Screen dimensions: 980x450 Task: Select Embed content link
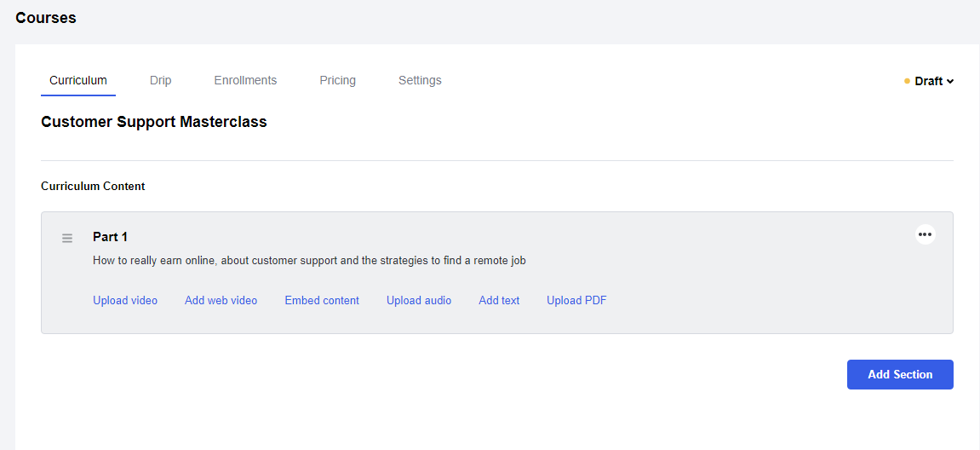tap(322, 300)
